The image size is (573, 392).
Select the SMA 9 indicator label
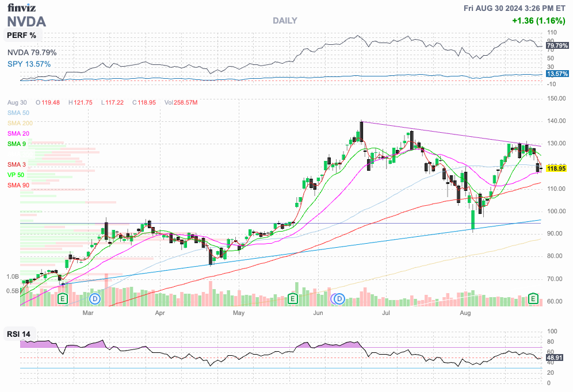click(x=17, y=144)
